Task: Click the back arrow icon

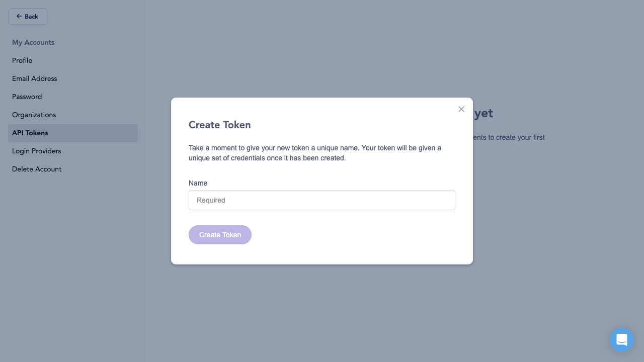Action: pos(19,16)
